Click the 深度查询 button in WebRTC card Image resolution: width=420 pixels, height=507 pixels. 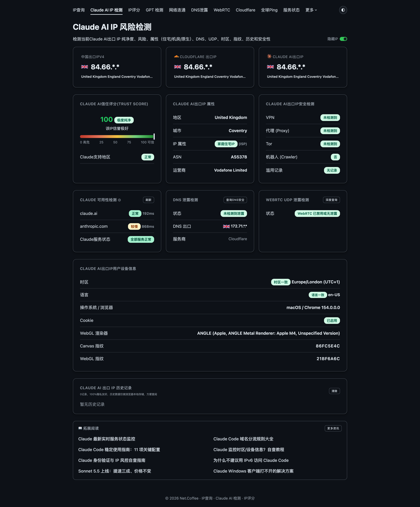click(x=331, y=200)
